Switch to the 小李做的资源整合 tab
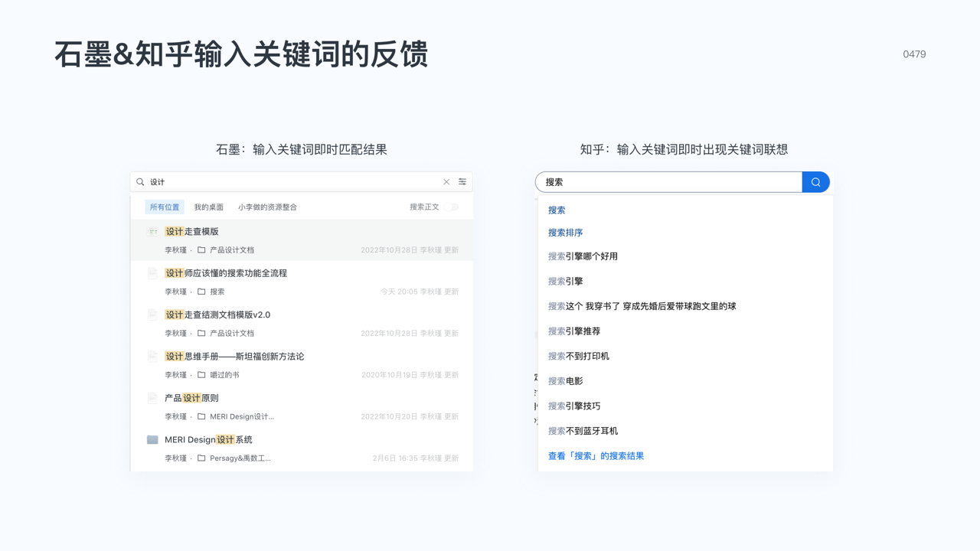The image size is (980, 551). (x=267, y=207)
